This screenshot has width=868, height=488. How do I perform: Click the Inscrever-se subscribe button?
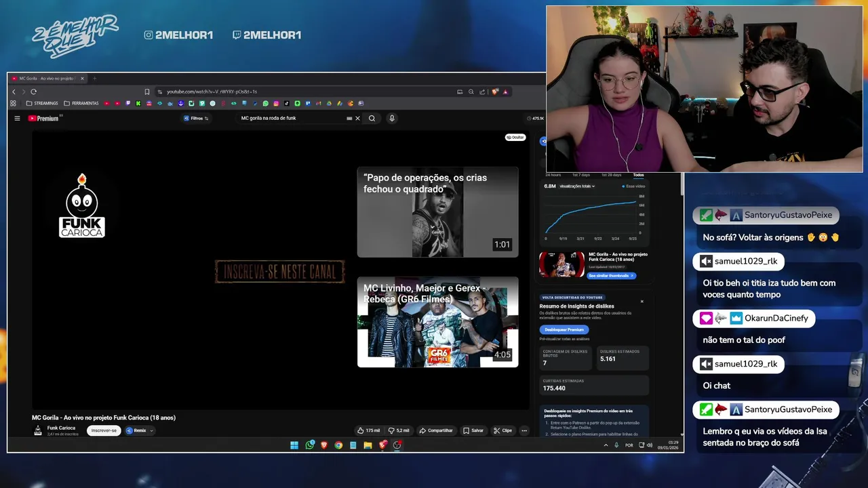(104, 430)
